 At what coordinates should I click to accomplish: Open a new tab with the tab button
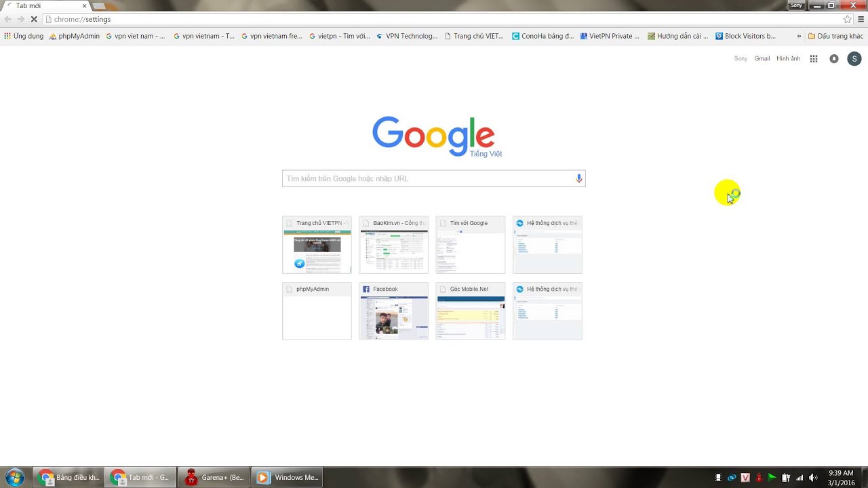pos(98,6)
